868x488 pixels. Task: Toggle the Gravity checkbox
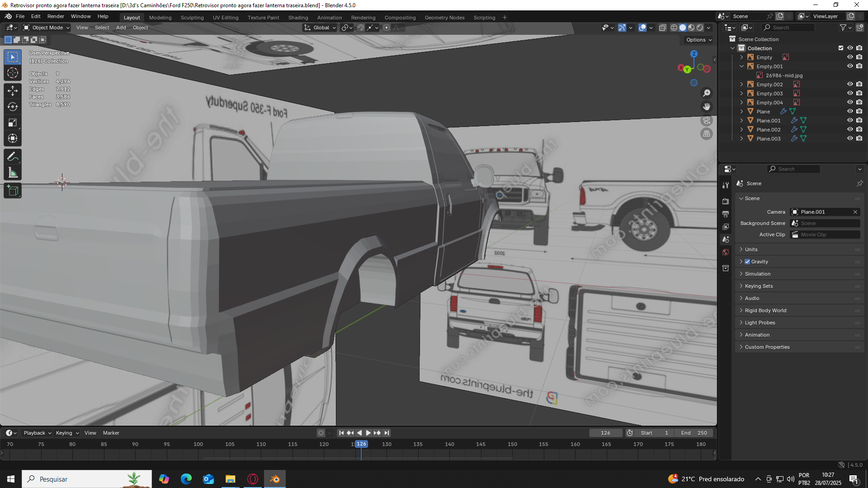tap(747, 262)
